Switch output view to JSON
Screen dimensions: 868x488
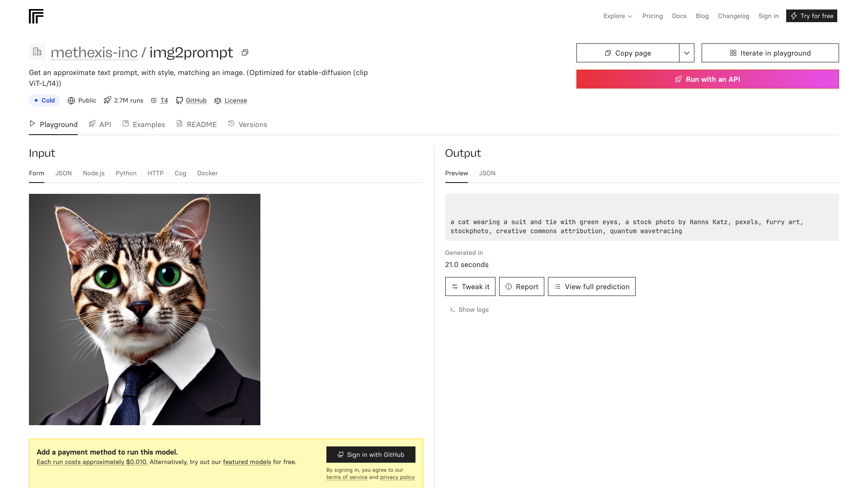(x=487, y=173)
